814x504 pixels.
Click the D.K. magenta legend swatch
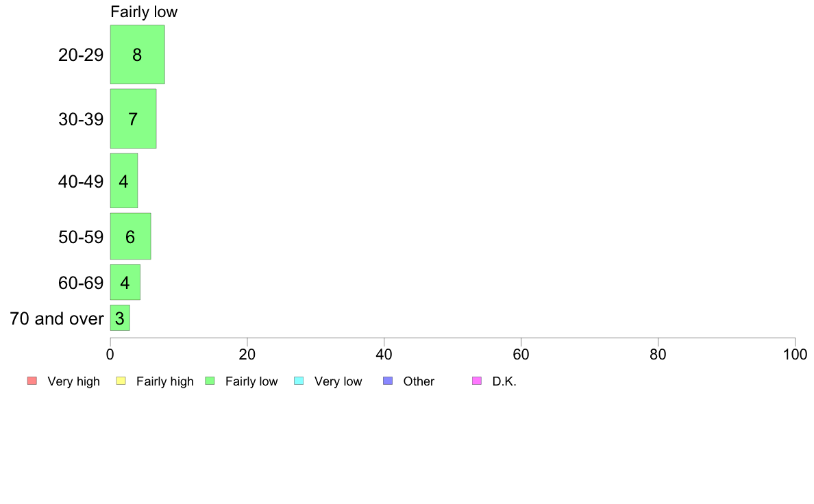coord(477,381)
